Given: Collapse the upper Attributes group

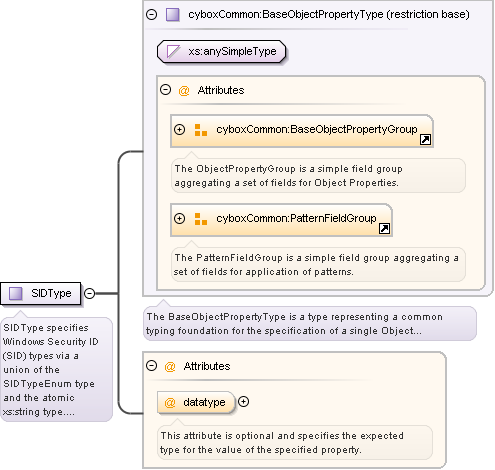Looking at the screenshot, I should point(165,90).
